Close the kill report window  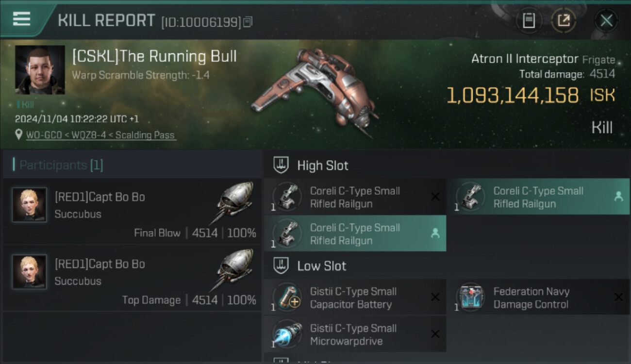[606, 20]
